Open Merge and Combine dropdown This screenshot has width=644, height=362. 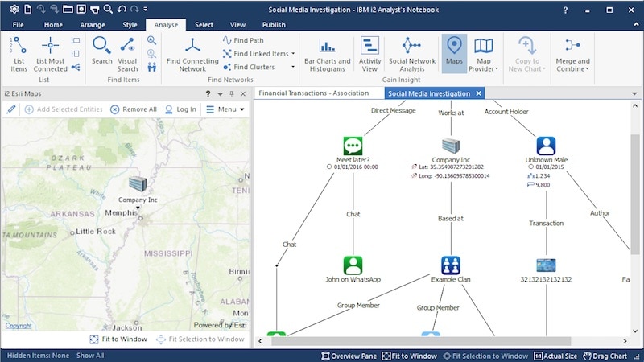(572, 54)
